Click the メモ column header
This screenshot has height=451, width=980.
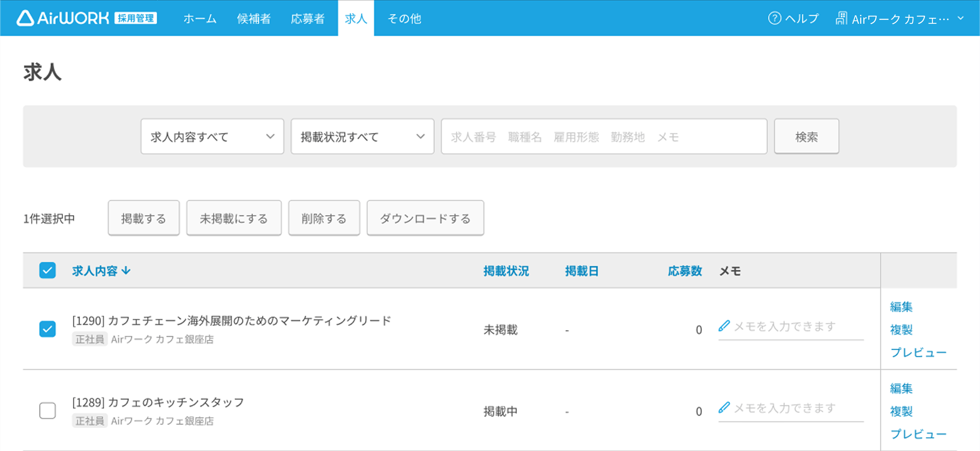(x=730, y=271)
